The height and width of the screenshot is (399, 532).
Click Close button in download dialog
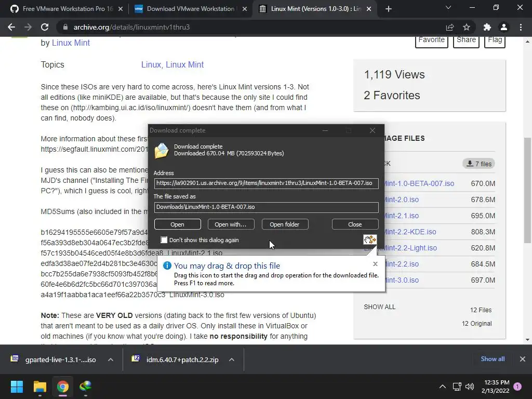[355, 224]
